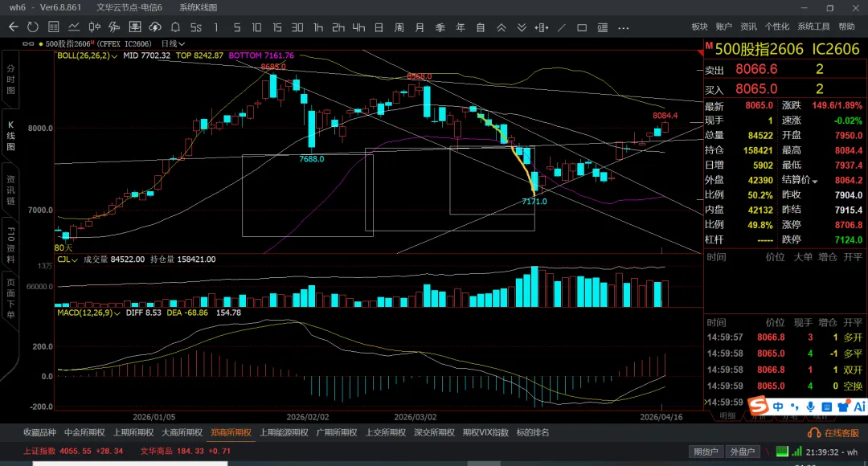
Task: Switch to 分时图 side tab
Action: pos(10,80)
